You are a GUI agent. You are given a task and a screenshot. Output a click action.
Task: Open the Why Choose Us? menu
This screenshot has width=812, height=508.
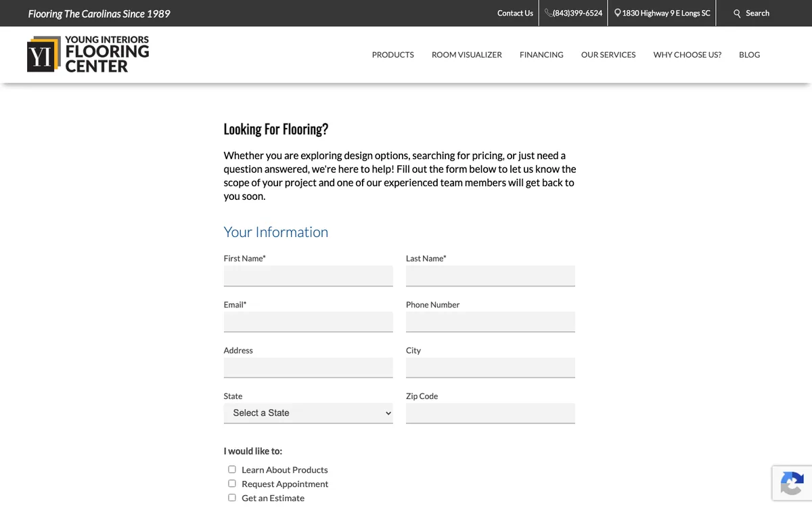(x=687, y=55)
